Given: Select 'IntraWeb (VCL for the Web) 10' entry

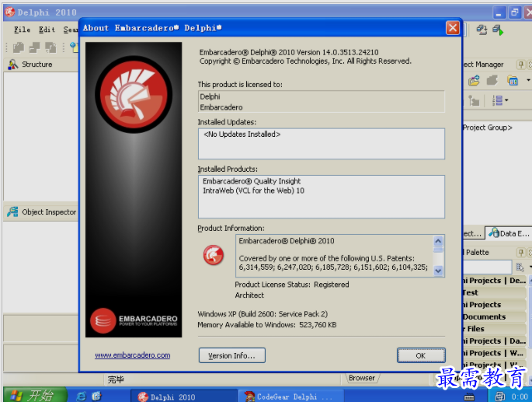Looking at the screenshot, I should [x=253, y=191].
